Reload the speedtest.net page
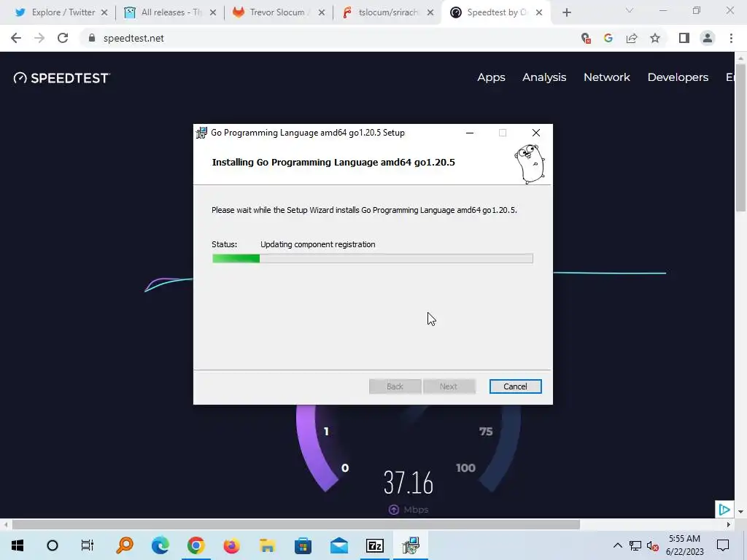 (63, 38)
